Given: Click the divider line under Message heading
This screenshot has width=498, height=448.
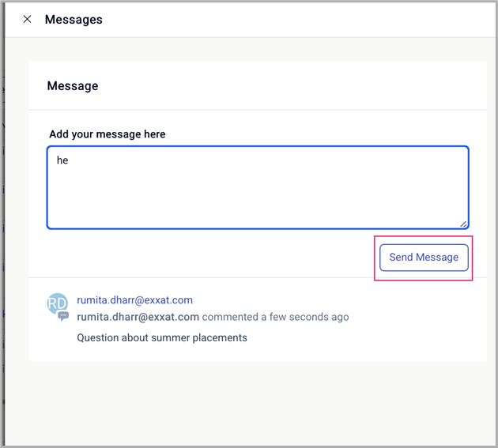Looking at the screenshot, I should 258,110.
